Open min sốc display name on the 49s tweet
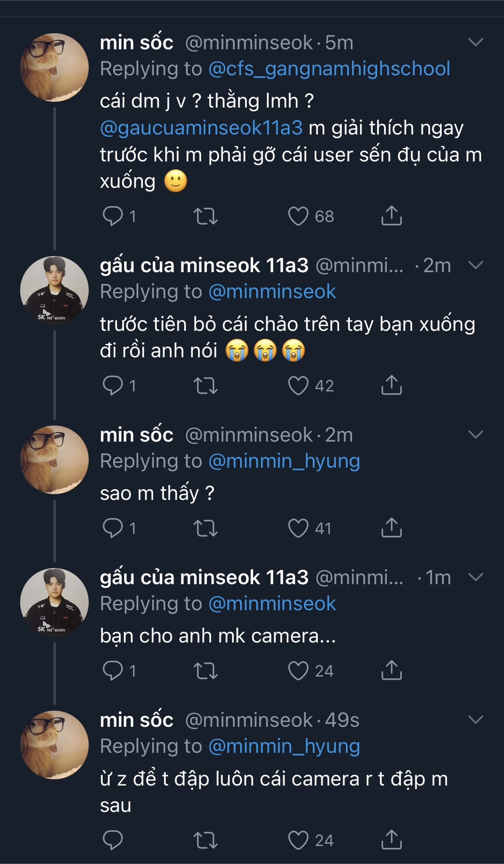Screen dimensions: 504x864 point(136,720)
